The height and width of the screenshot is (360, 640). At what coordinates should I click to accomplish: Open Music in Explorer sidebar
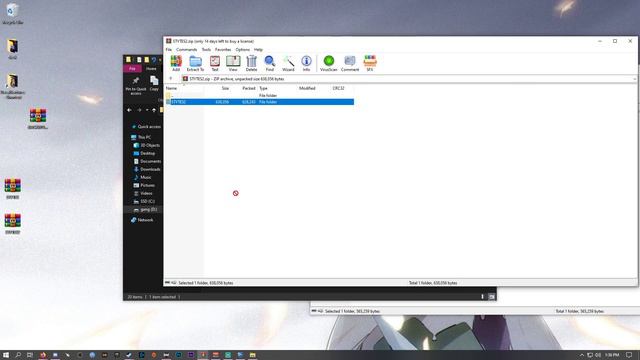pos(142,177)
